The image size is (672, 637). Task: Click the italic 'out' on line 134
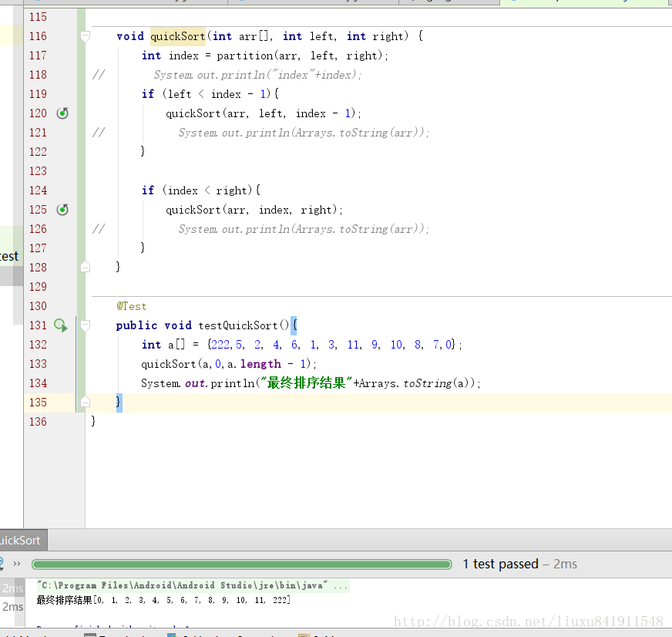194,383
